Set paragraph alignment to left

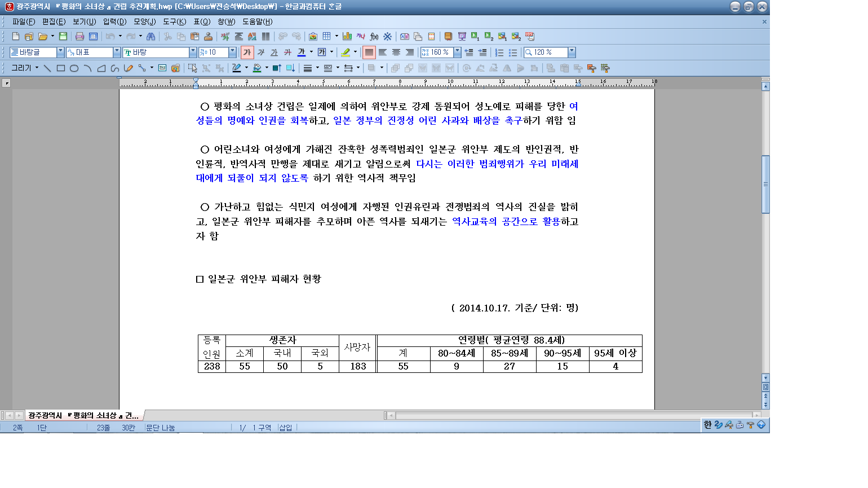point(383,52)
